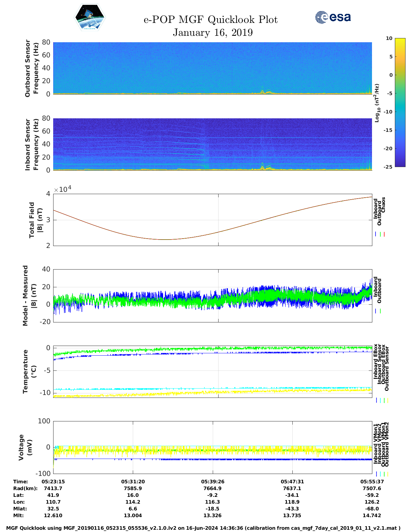
Task: Click the MGF Quicklook footer caption text
Action: (x=203, y=528)
